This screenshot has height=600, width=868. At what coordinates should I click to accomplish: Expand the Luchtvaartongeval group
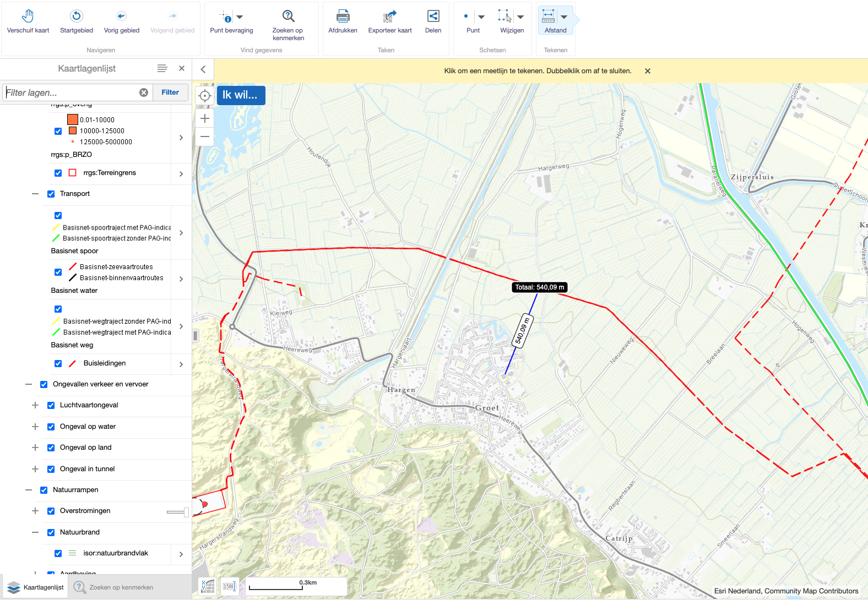pyautogui.click(x=35, y=405)
